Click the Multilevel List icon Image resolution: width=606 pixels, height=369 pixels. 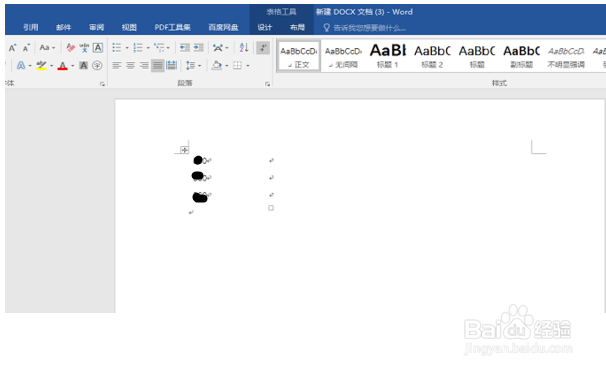159,48
